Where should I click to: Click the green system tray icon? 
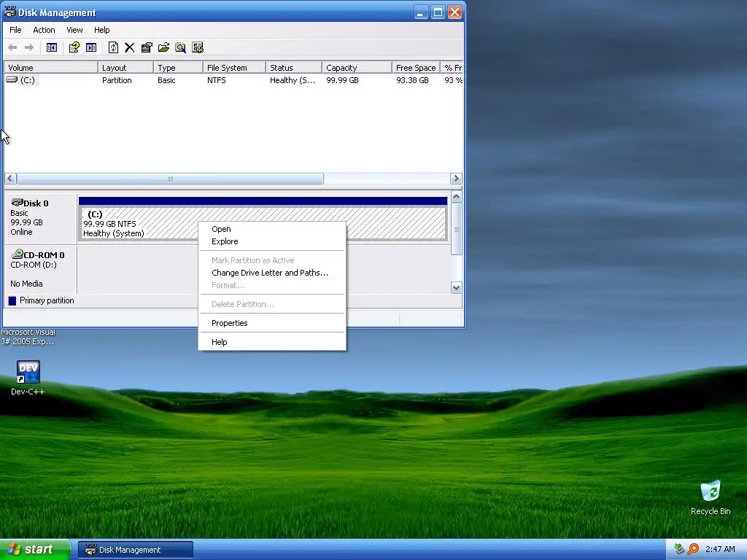[x=679, y=549]
